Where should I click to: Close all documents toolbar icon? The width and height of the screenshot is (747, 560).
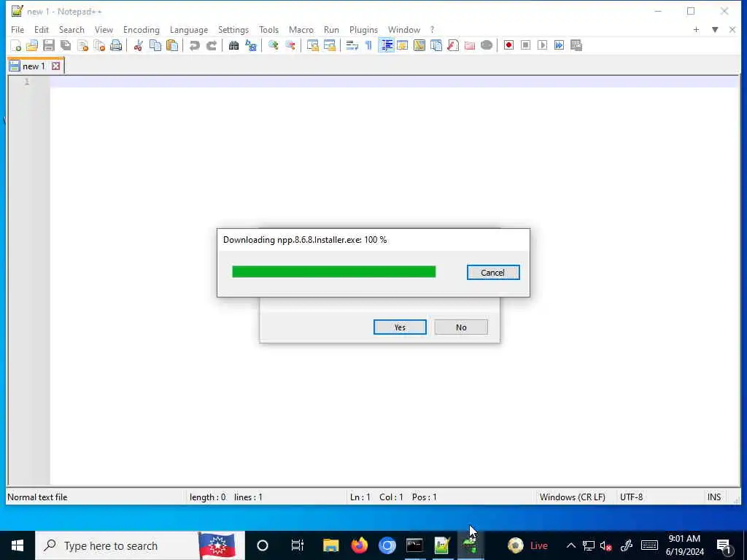(x=99, y=45)
